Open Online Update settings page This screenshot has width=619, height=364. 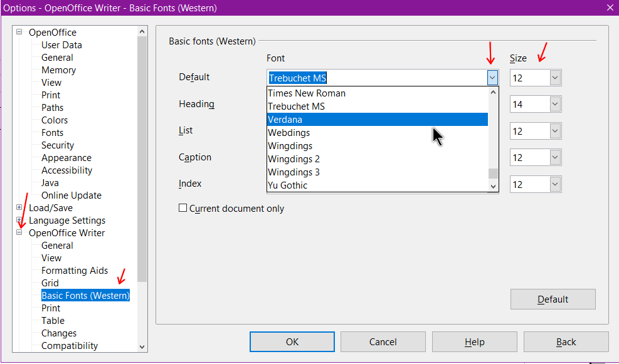tap(71, 195)
